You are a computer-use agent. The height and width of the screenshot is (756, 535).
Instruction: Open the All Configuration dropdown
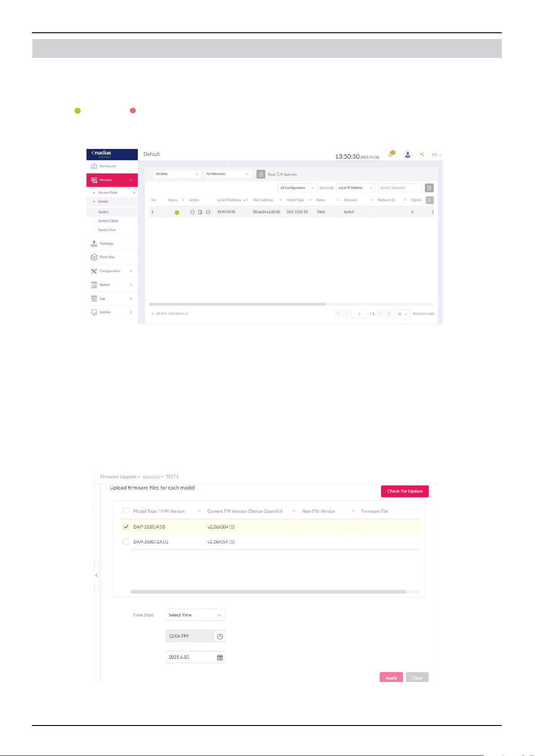tap(297, 188)
